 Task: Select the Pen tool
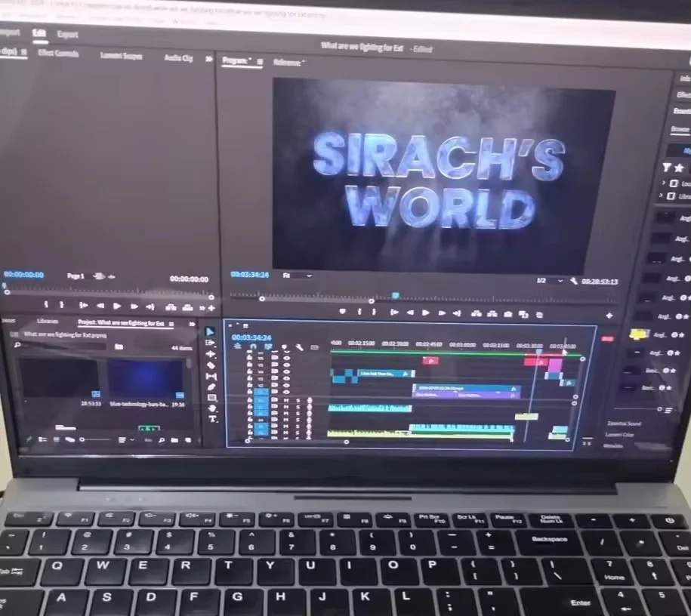211,387
